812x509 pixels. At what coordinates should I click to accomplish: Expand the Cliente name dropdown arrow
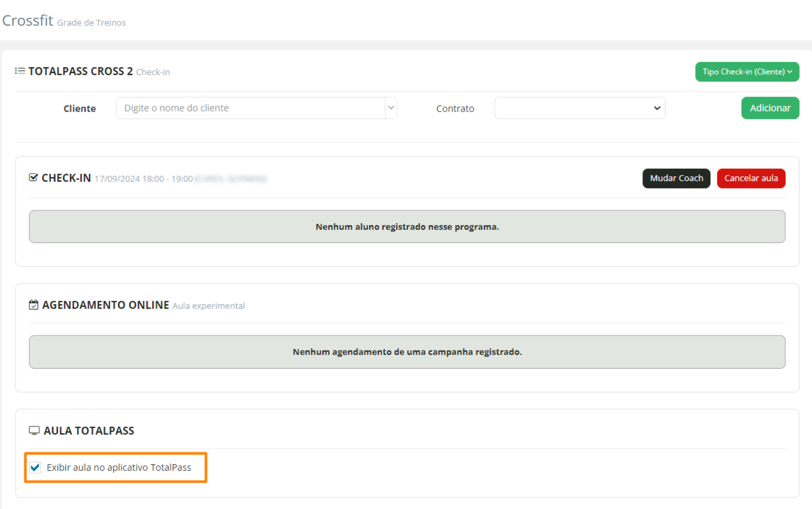tap(391, 108)
